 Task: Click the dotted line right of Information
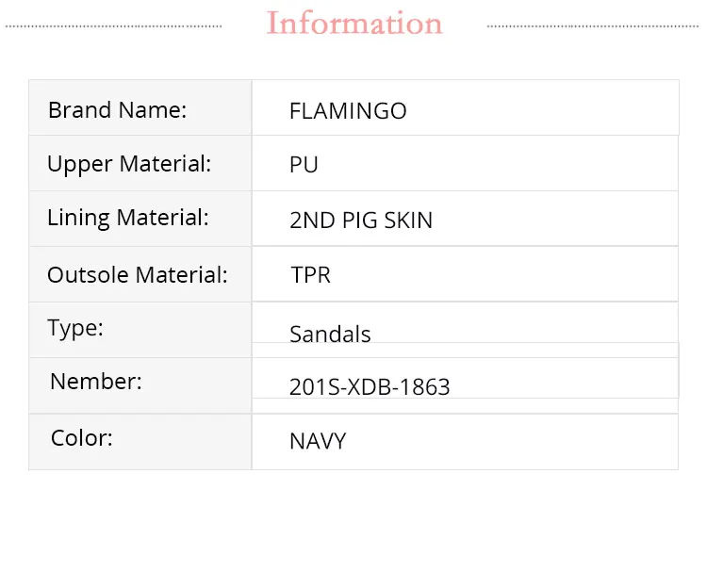pyautogui.click(x=594, y=26)
